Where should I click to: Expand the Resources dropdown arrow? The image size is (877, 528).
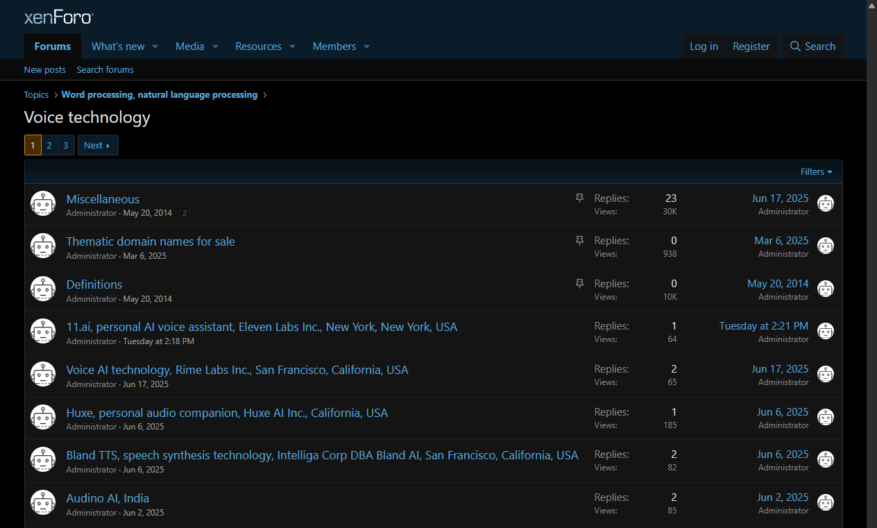[292, 46]
